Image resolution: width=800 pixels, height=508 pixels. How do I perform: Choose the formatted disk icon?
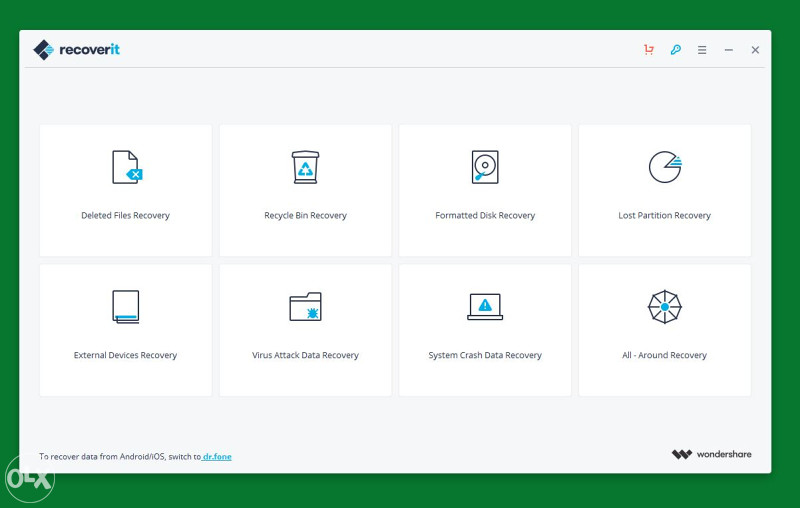pyautogui.click(x=485, y=167)
